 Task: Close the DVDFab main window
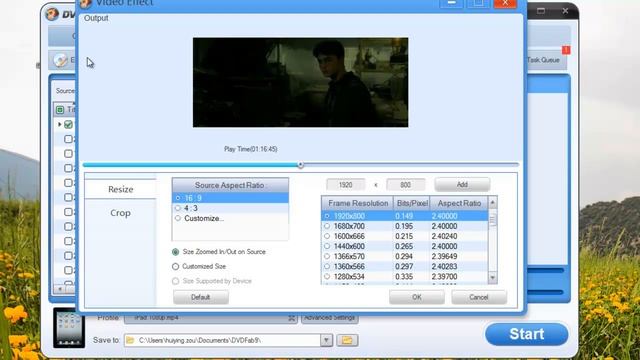[565, 11]
